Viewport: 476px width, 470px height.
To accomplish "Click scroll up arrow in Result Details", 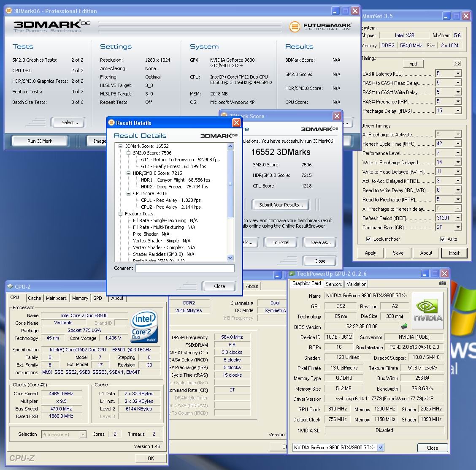I will coord(230,147).
